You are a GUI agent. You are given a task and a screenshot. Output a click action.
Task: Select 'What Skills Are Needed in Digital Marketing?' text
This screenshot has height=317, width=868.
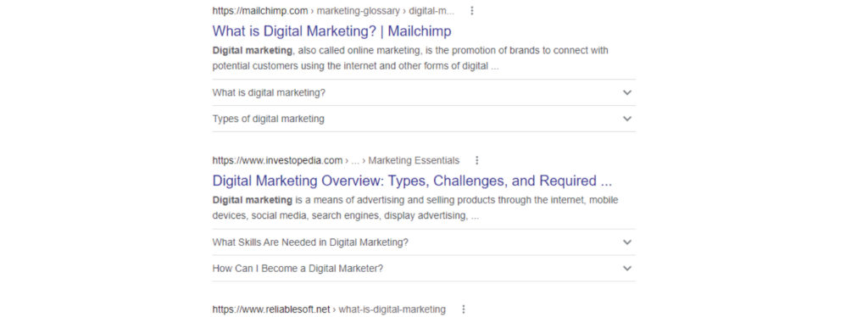pyautogui.click(x=310, y=242)
